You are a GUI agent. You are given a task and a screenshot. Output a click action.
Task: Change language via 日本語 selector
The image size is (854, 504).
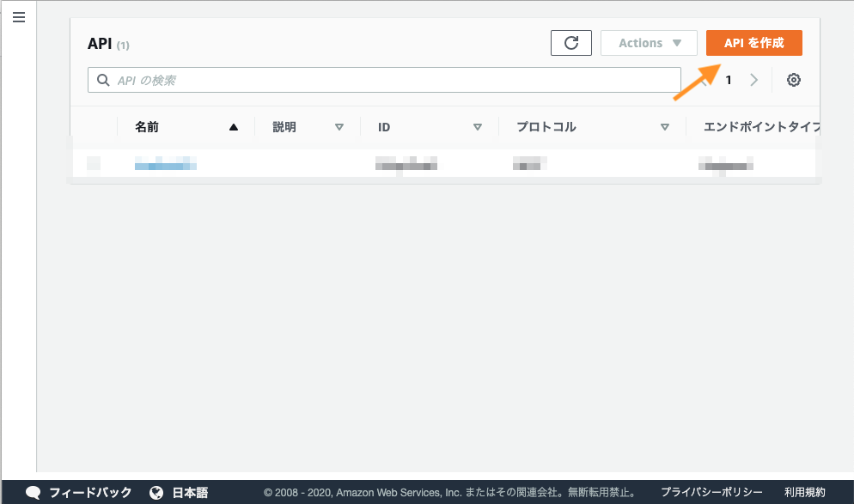click(190, 493)
